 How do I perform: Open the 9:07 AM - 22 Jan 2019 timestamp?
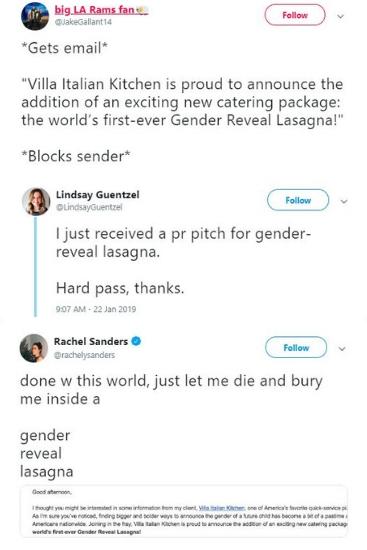(x=96, y=309)
